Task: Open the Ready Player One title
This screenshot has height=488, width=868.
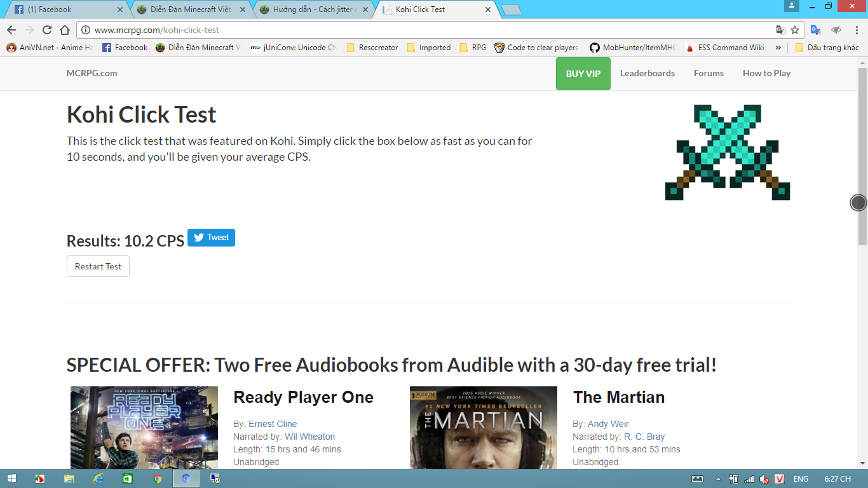Action: pos(303,397)
